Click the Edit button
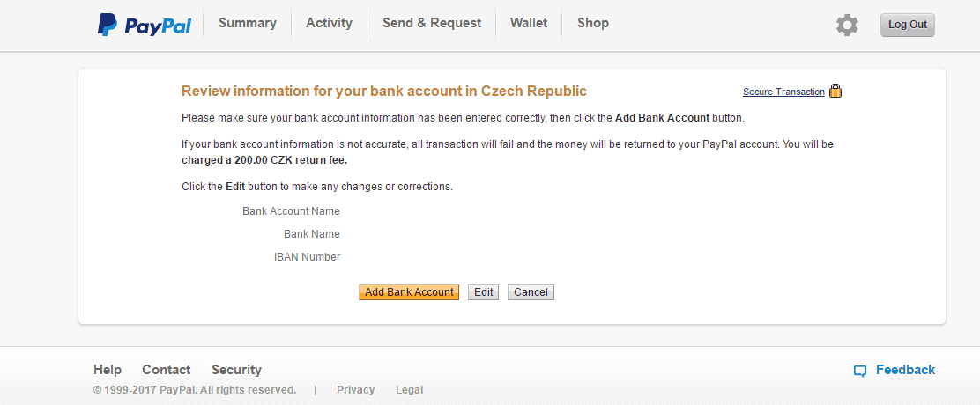The width and height of the screenshot is (980, 405). pyautogui.click(x=483, y=292)
